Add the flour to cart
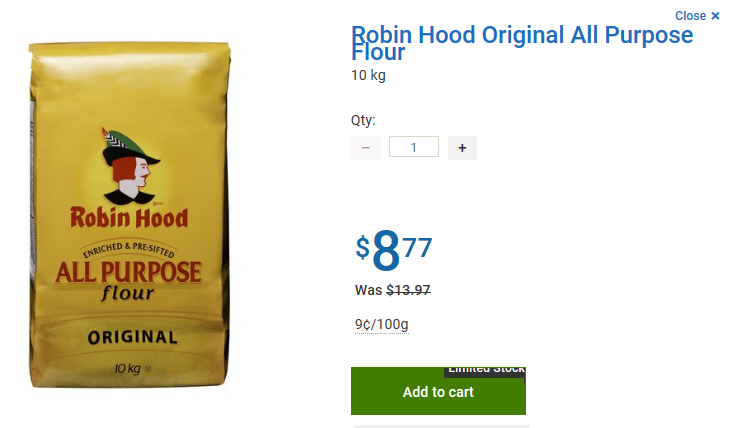Image resolution: width=735 pixels, height=428 pixels. 438,391
